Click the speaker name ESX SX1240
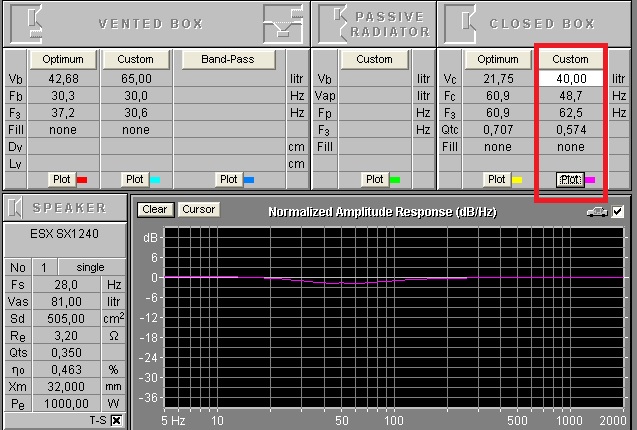This screenshot has height=430, width=637. pos(63,232)
